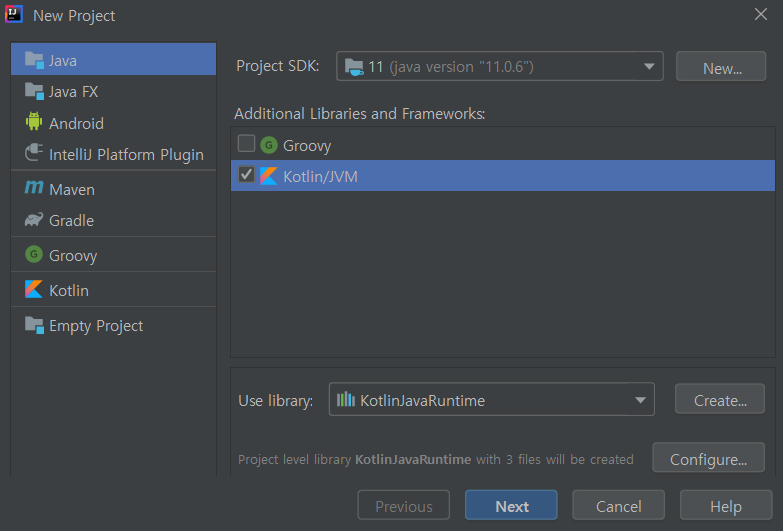
Task: Click the Kotlin/JVM logo in frameworks list
Action: pos(269,176)
